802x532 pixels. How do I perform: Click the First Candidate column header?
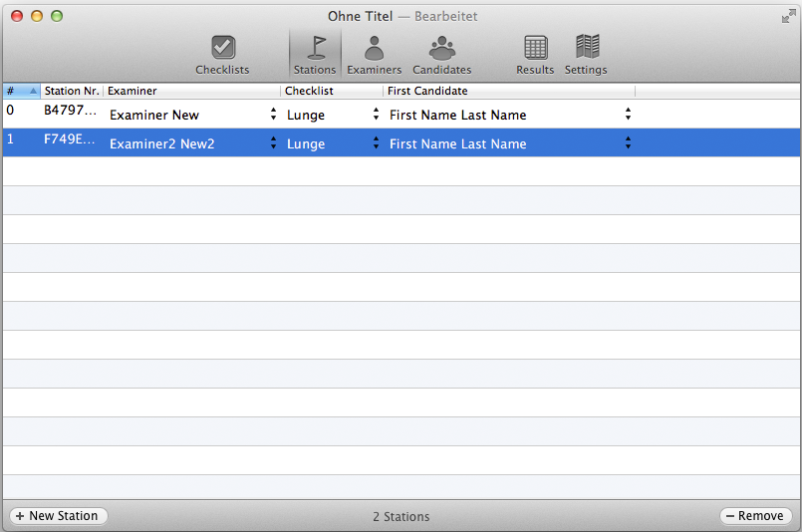[509, 91]
